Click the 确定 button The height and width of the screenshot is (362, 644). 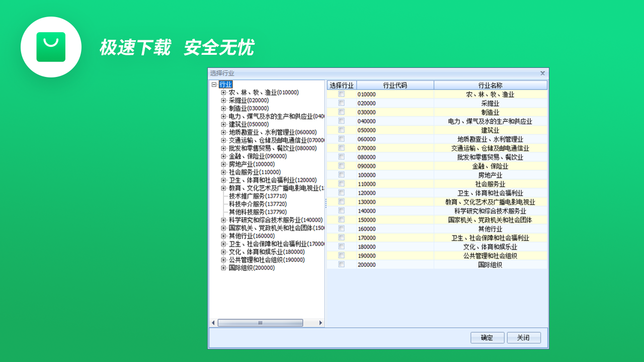[487, 337]
